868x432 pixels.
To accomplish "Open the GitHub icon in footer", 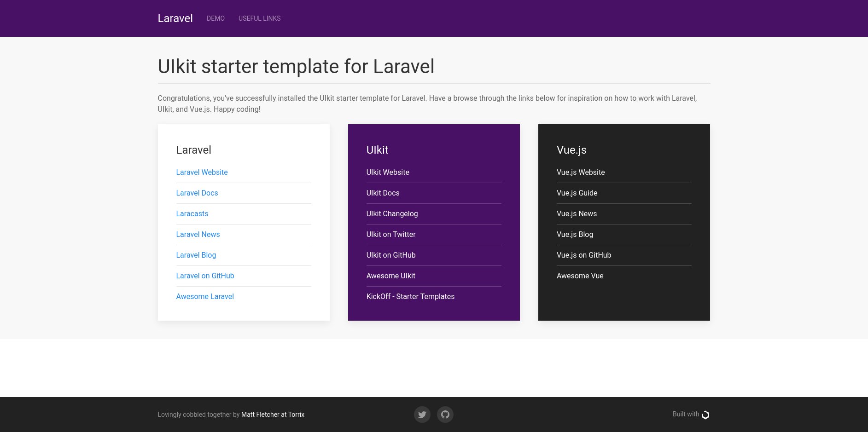I will 445,415.
